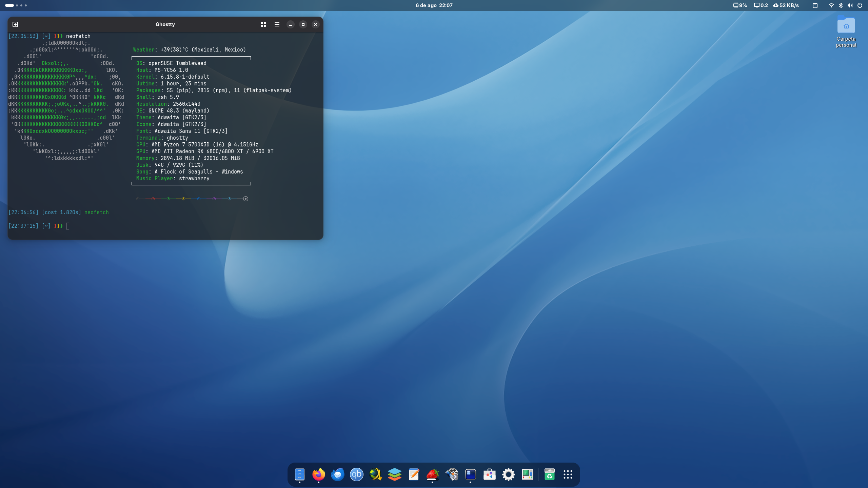Click the Wi-Fi status icon

(x=831, y=5)
